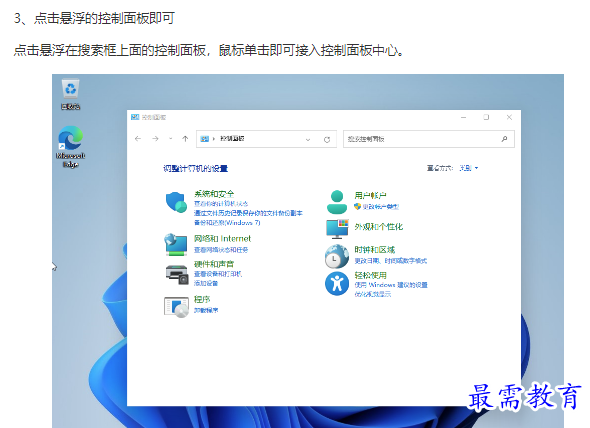This screenshot has width=590, height=428.
Task: Refresh the Control Panel view
Action: pyautogui.click(x=327, y=139)
